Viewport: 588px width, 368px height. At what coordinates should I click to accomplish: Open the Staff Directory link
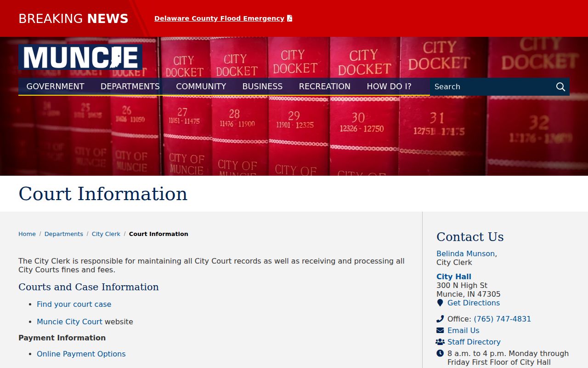pyautogui.click(x=474, y=342)
